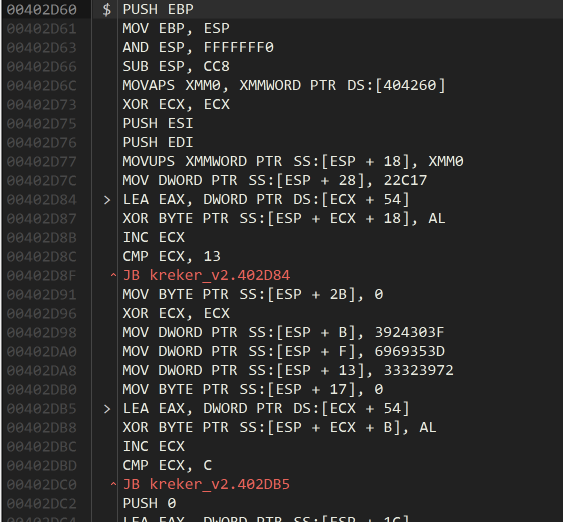563x522 pixels.
Task: Click the up-jump caret beside JB kreker_v2.402DB5
Action: (x=113, y=485)
